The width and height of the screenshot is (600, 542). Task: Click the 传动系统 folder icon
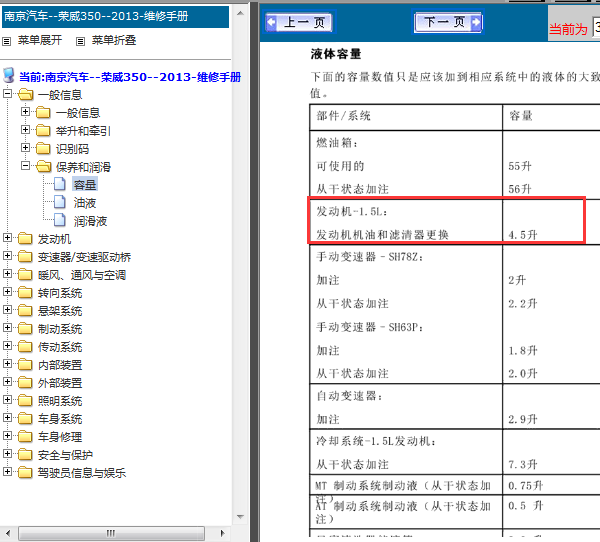coord(25,346)
